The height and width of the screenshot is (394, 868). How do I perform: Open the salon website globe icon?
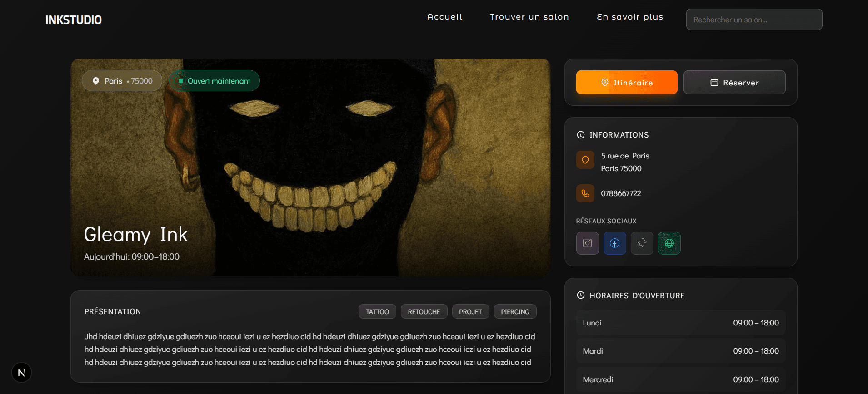(669, 243)
